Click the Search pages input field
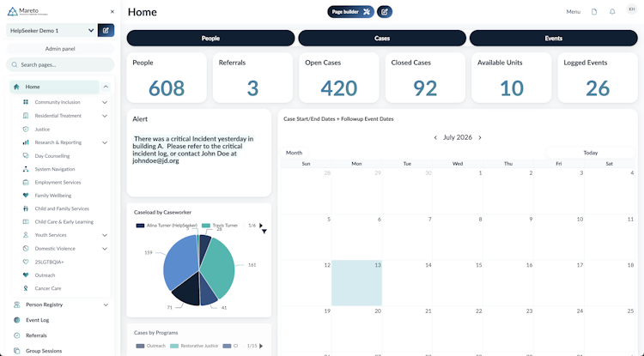The image size is (644, 356). tap(60, 65)
